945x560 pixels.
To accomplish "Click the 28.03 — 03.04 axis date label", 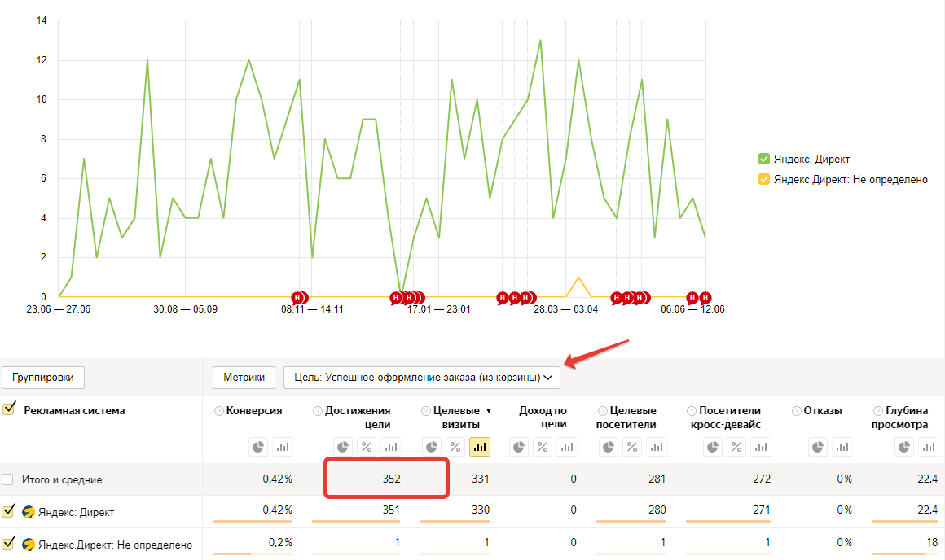I will coord(566,309).
